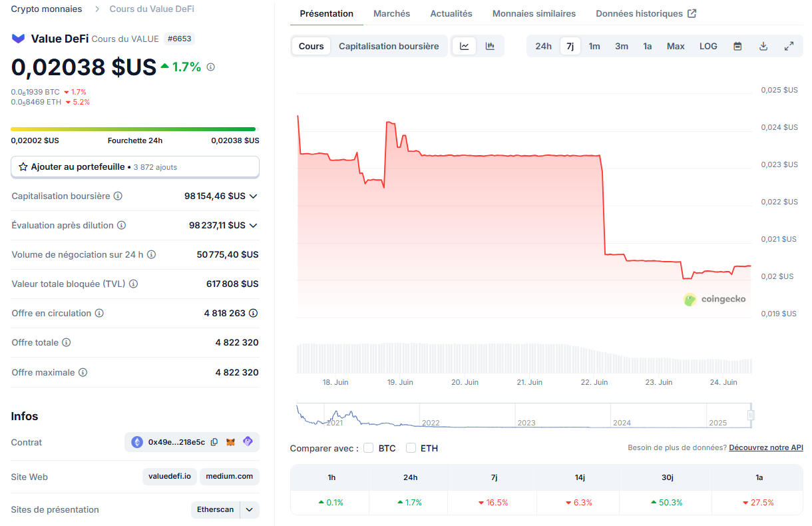Click Découvrez notre API link

766,447
